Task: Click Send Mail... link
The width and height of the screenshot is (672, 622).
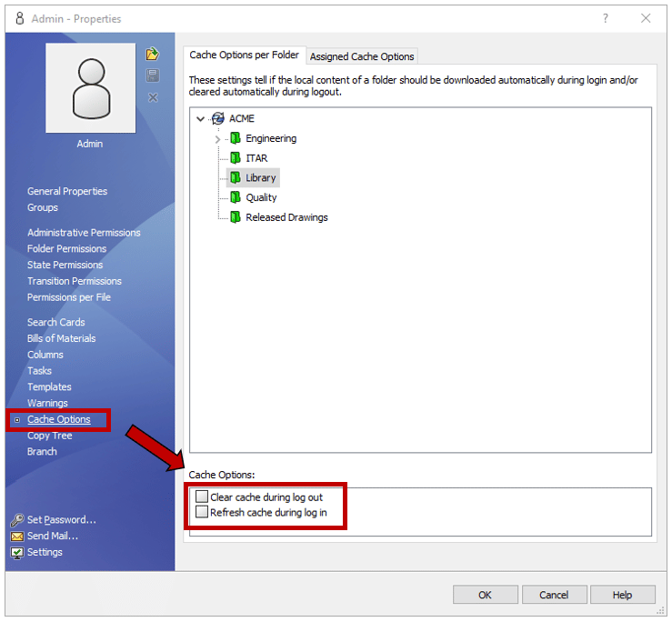Action: point(53,537)
